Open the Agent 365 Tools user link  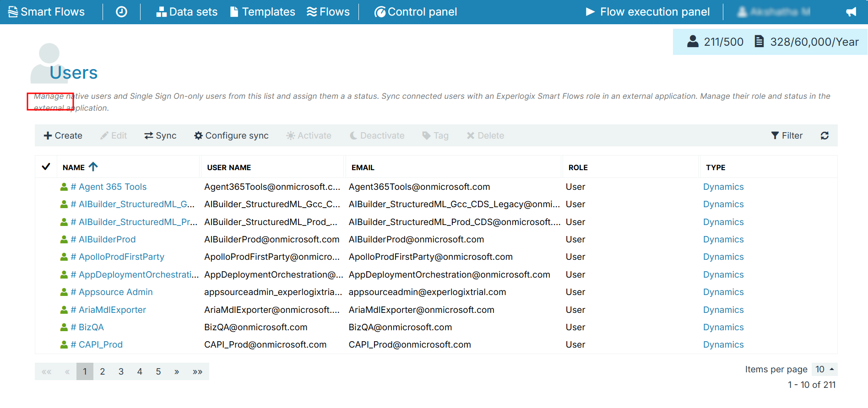pos(108,187)
